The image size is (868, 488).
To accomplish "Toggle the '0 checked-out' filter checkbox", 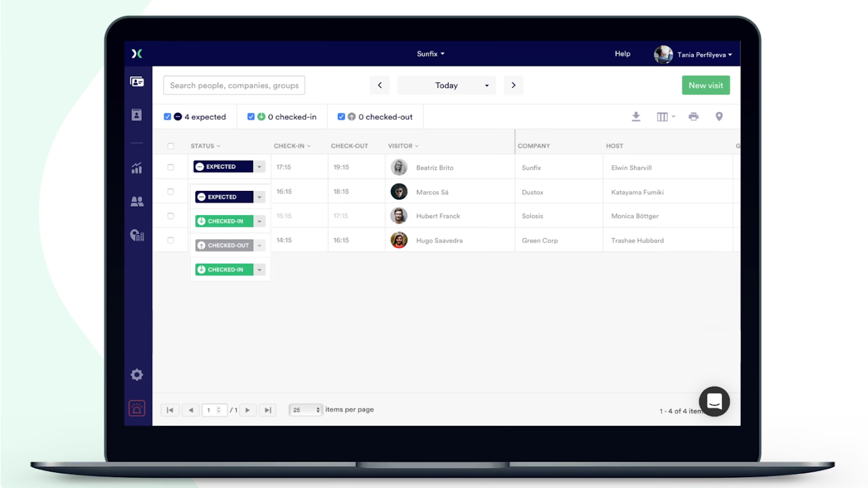I will pyautogui.click(x=341, y=117).
